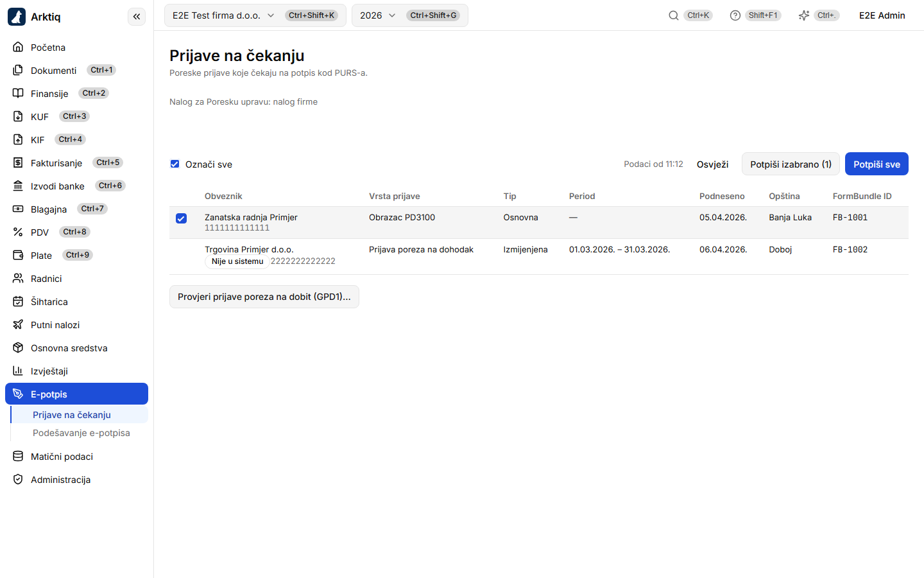The image size is (924, 578).
Task: Click the Nije u sistemu badge
Action: point(237,261)
